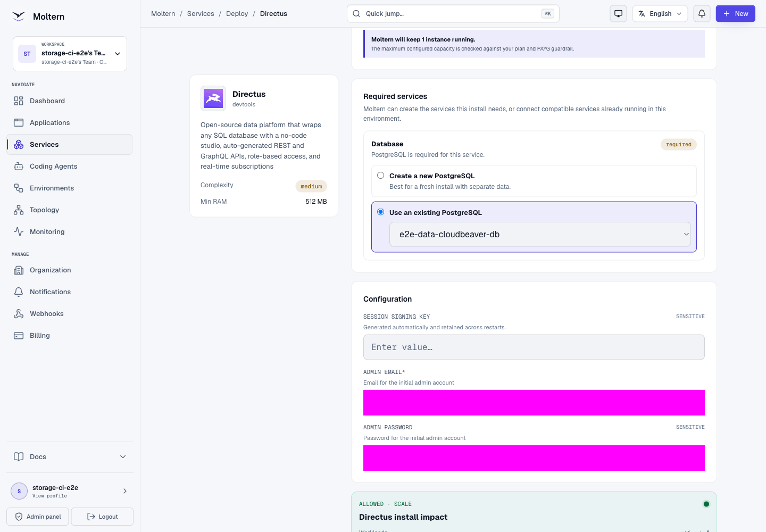Image resolution: width=766 pixels, height=532 pixels.
Task: Focus the Session Signing Key field
Action: click(534, 347)
